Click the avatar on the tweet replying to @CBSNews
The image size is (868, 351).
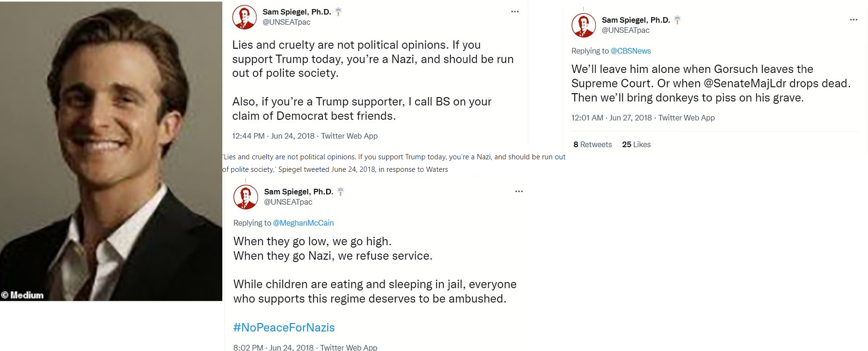point(584,25)
